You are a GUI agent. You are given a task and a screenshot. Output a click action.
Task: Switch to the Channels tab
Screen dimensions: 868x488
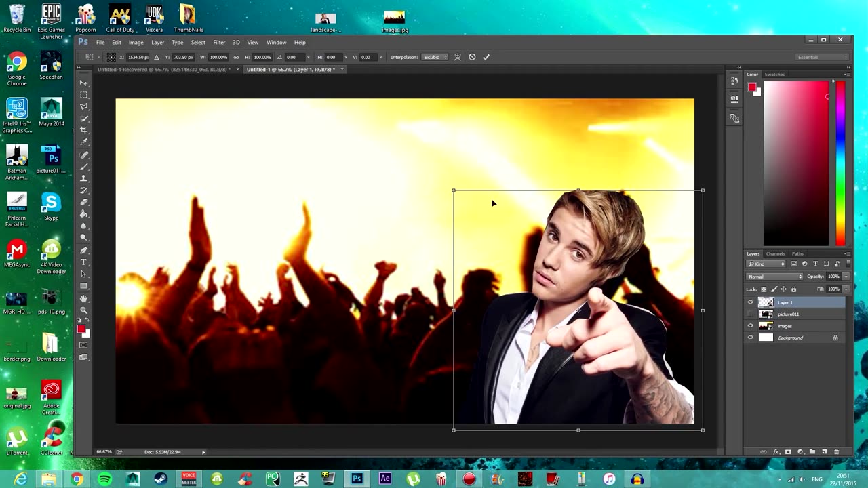(776, 253)
